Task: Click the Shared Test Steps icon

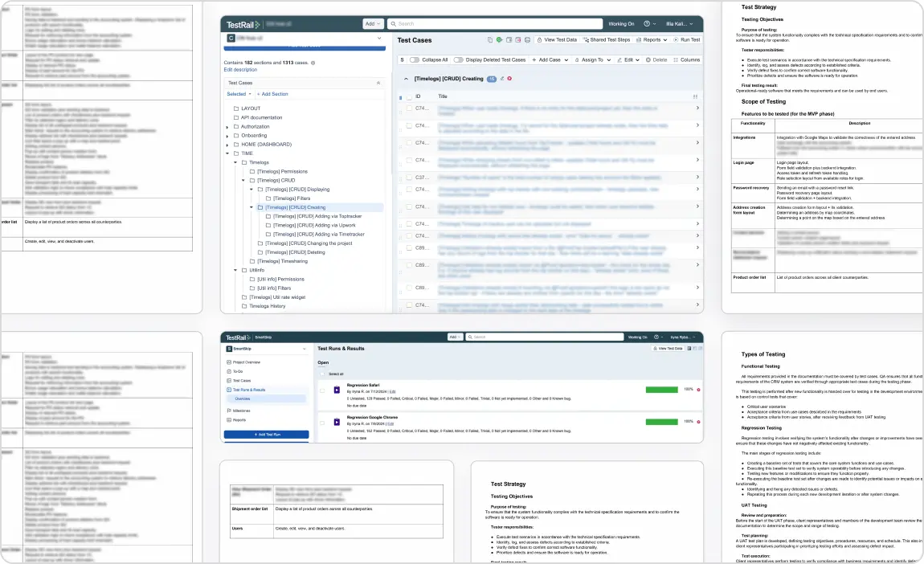Action: coord(586,41)
